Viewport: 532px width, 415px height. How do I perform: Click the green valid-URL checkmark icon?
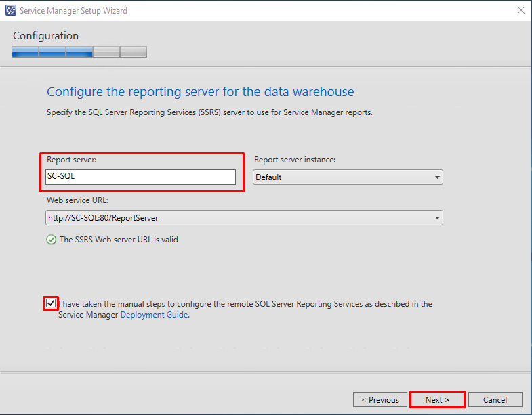click(52, 240)
